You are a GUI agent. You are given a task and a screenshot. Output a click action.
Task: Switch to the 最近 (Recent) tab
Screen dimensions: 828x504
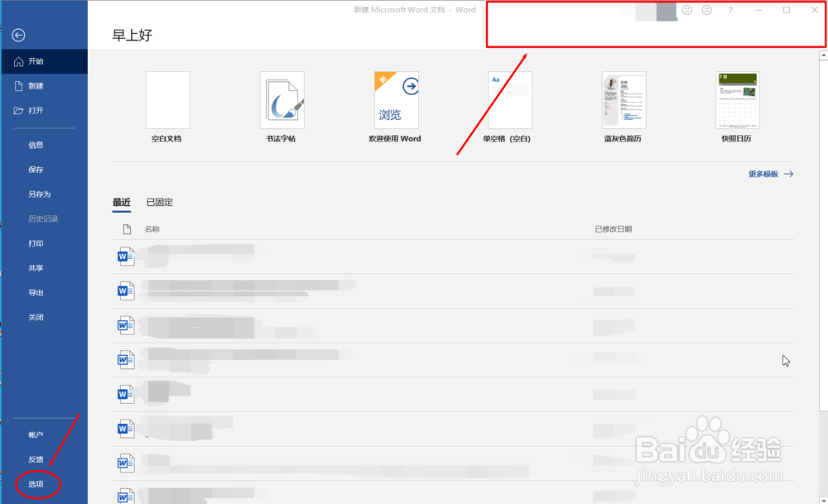coord(122,202)
